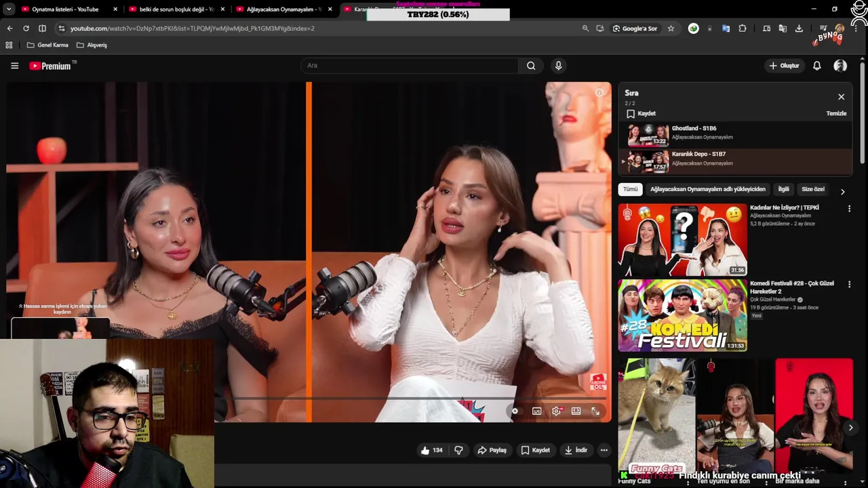Open options for Kadınlar Ne İzliyor video

pos(849,209)
